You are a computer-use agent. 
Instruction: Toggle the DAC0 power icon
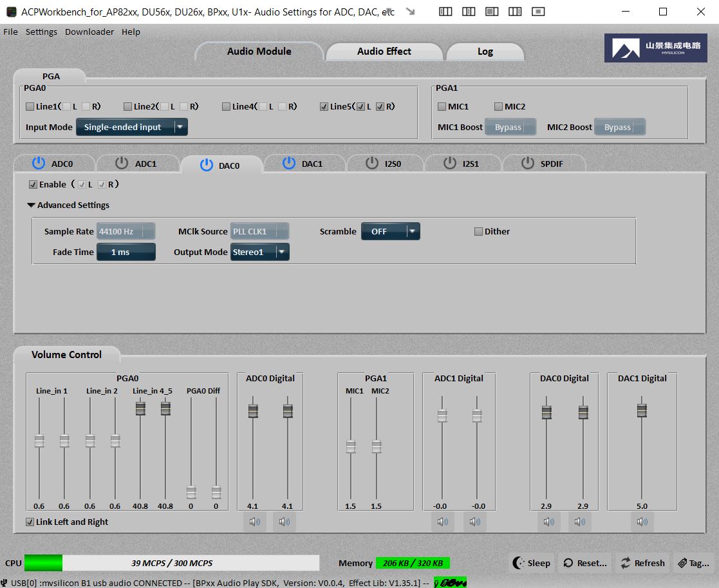pyautogui.click(x=207, y=165)
